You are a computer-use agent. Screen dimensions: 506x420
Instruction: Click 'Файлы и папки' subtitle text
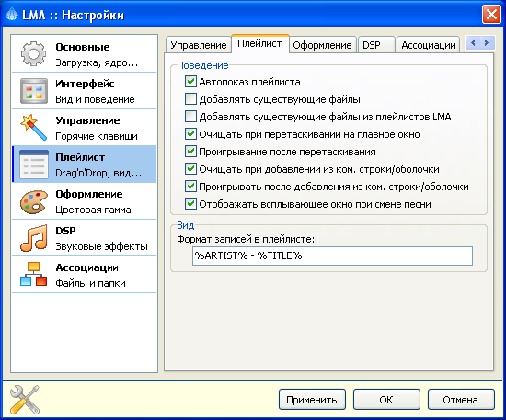point(90,283)
